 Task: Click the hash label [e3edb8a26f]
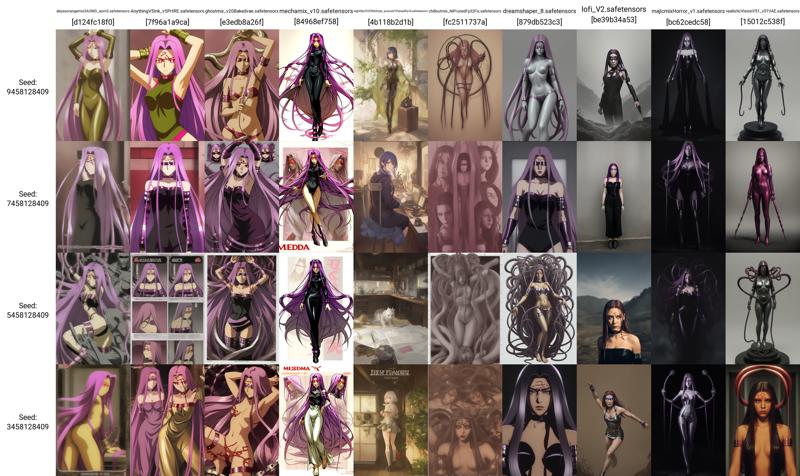coord(242,22)
